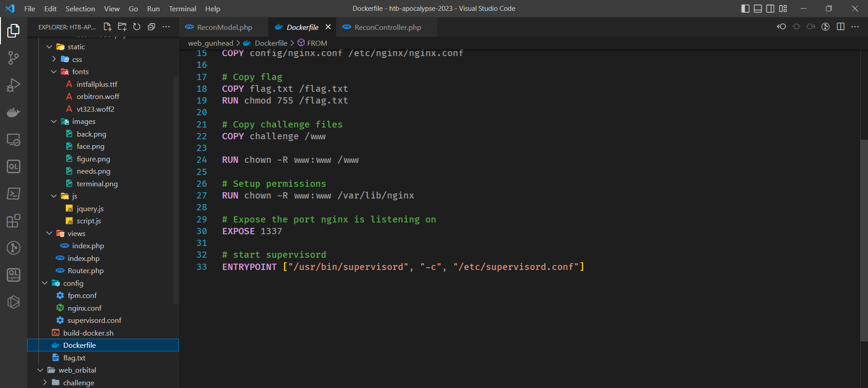Open the Remote Explorer view
This screenshot has width=868, height=388.
click(14, 139)
